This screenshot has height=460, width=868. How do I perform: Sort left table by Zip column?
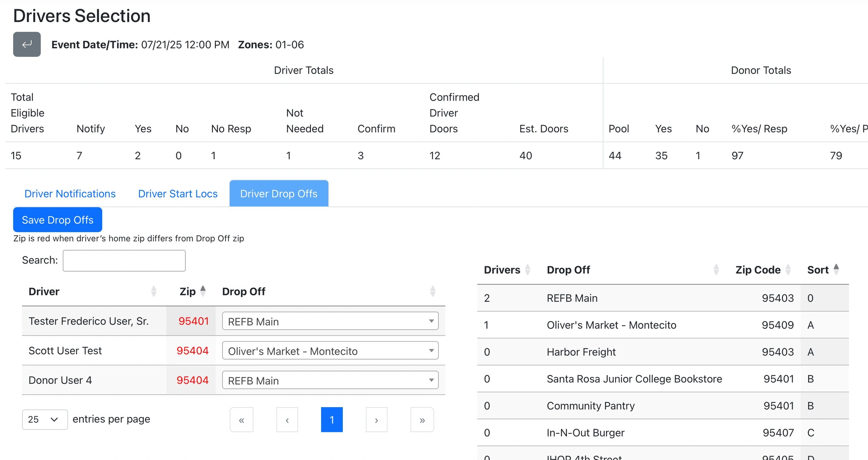coord(188,291)
